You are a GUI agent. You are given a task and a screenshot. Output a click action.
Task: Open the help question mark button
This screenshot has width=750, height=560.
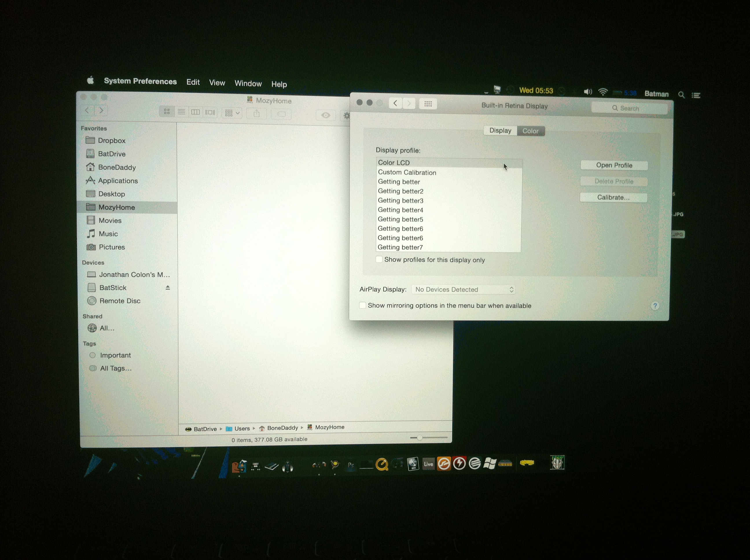pos(655,306)
